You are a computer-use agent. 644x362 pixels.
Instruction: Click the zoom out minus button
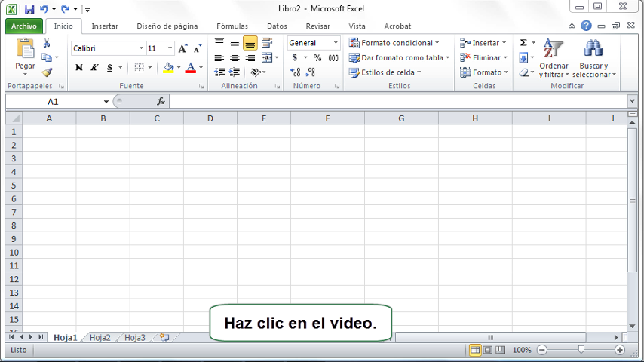[x=542, y=350]
